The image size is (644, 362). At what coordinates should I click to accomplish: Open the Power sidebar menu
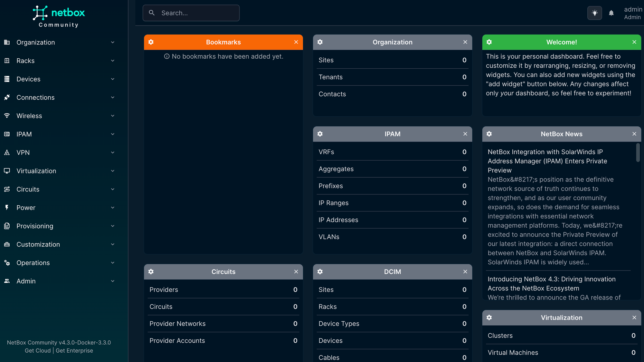60,208
